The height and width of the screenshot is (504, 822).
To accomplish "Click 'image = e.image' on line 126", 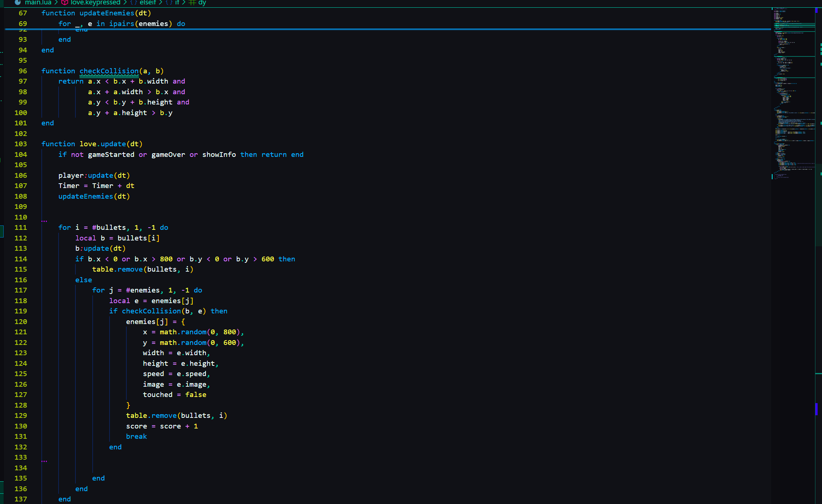I will point(174,385).
